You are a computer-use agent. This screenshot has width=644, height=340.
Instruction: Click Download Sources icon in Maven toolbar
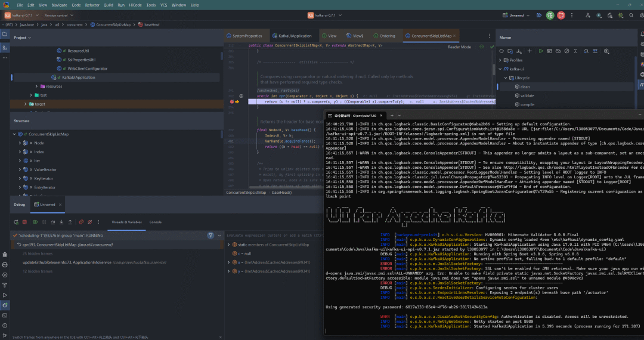(x=519, y=51)
